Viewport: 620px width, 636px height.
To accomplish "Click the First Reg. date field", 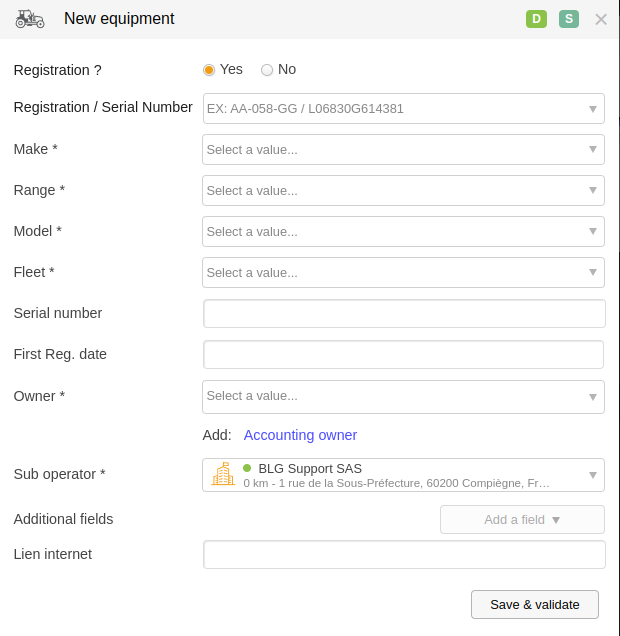I will coord(403,355).
